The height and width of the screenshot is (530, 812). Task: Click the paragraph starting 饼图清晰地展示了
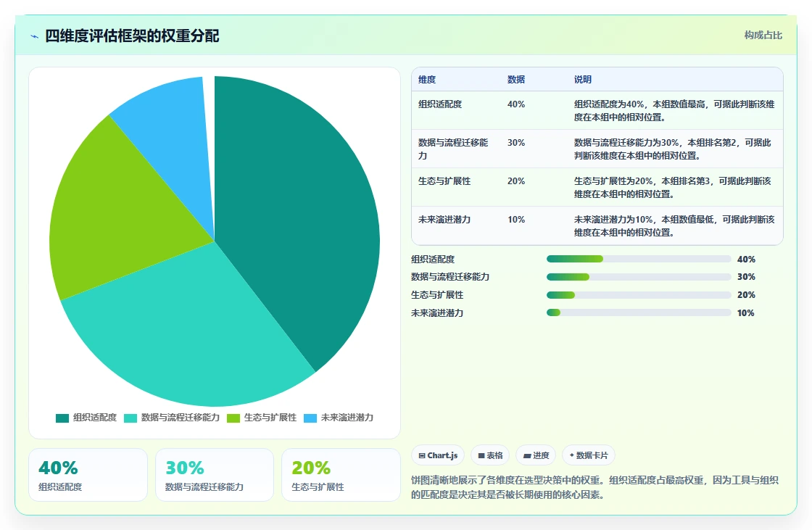coord(594,487)
